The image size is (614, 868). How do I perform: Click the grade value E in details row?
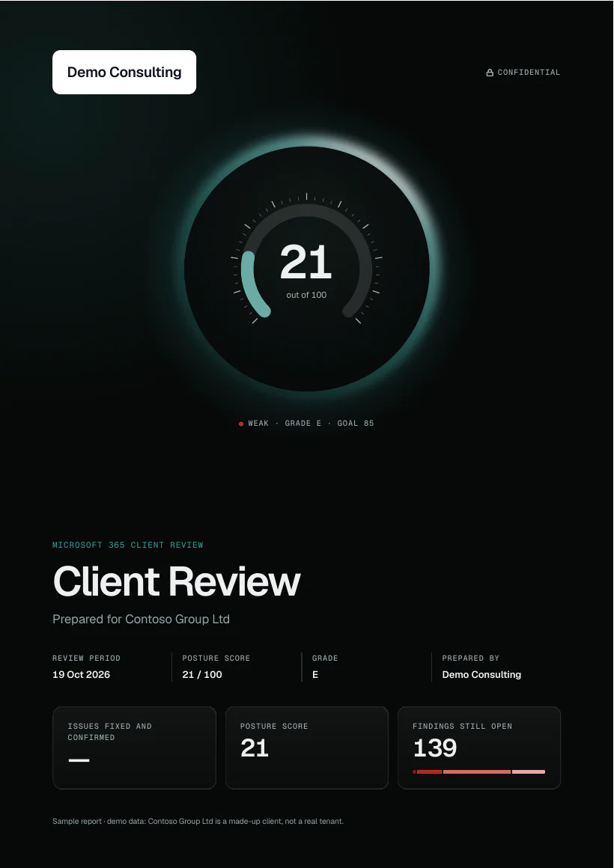coord(315,674)
